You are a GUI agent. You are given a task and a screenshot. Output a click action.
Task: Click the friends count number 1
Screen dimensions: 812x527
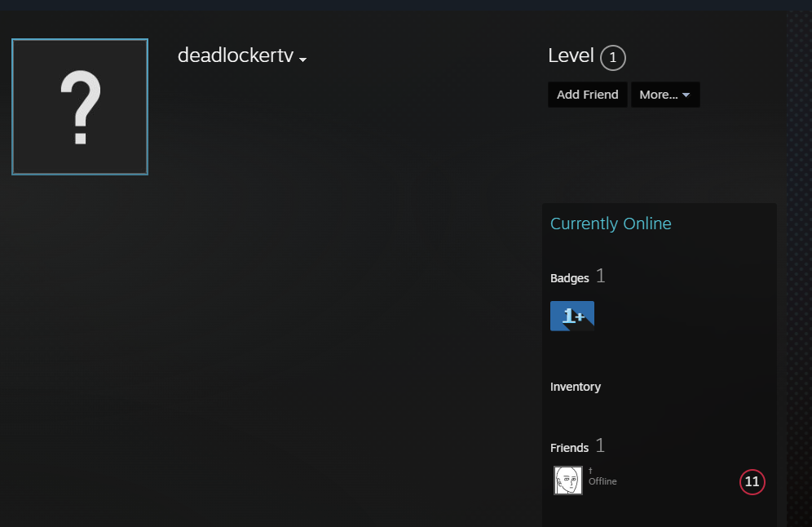click(600, 445)
